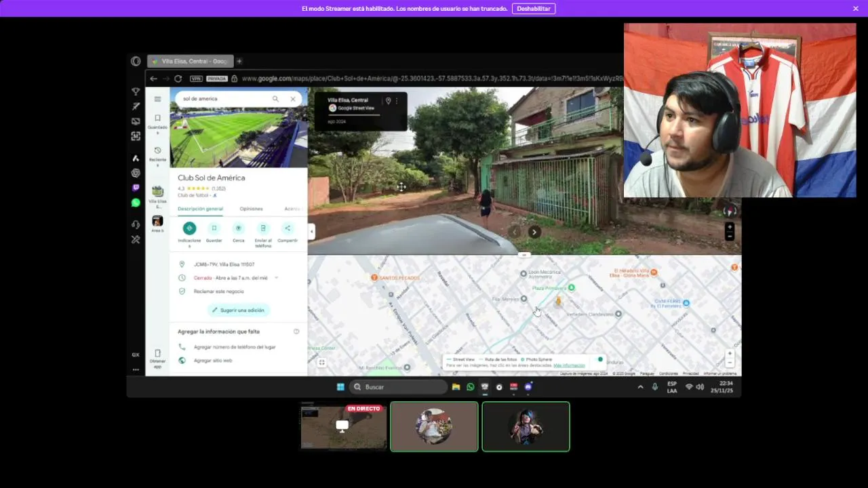868x488 pixels.
Task: Toggle the Street View layer switch in legend
Action: point(599,359)
